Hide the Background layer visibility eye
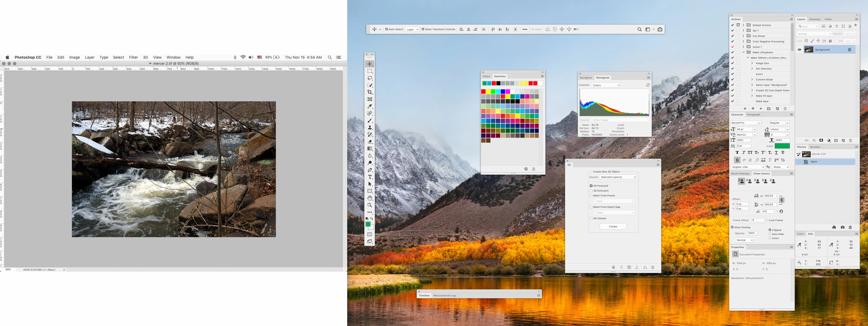This screenshot has height=326, width=868. pos(799,50)
